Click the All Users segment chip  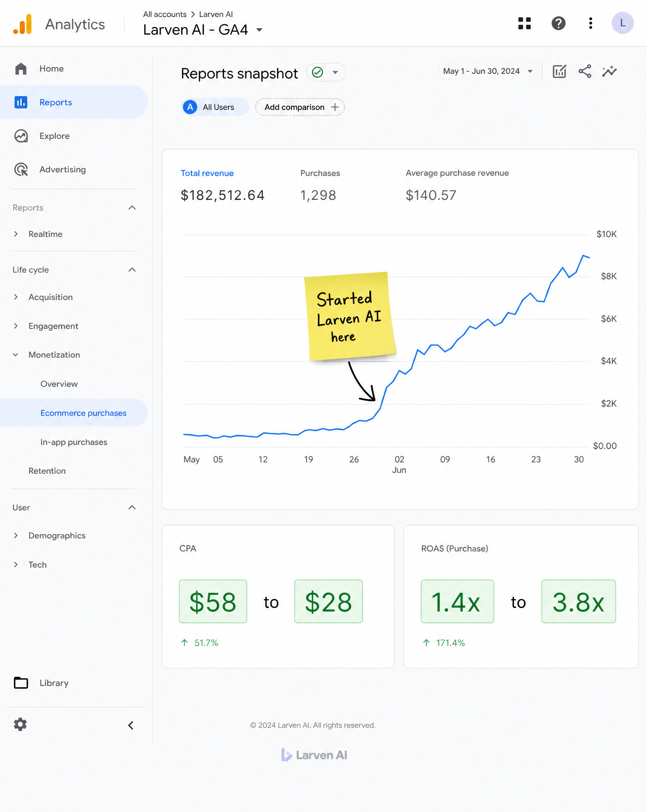(x=215, y=107)
